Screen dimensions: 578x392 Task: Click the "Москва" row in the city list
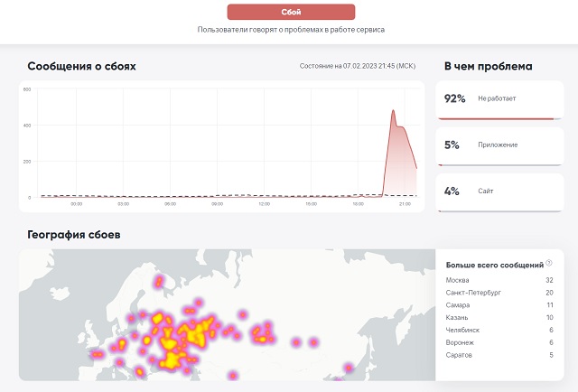499,280
